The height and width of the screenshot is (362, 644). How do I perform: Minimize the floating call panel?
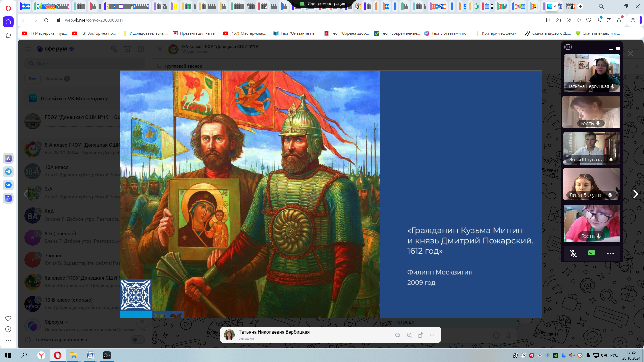point(611,48)
